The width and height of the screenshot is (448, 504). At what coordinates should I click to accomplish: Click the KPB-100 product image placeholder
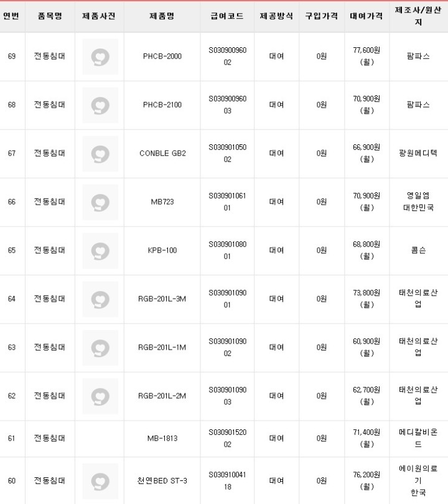pos(100,251)
